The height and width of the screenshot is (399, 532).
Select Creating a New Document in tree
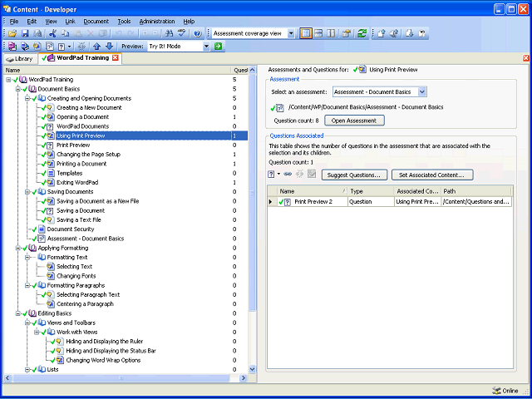[x=89, y=108]
